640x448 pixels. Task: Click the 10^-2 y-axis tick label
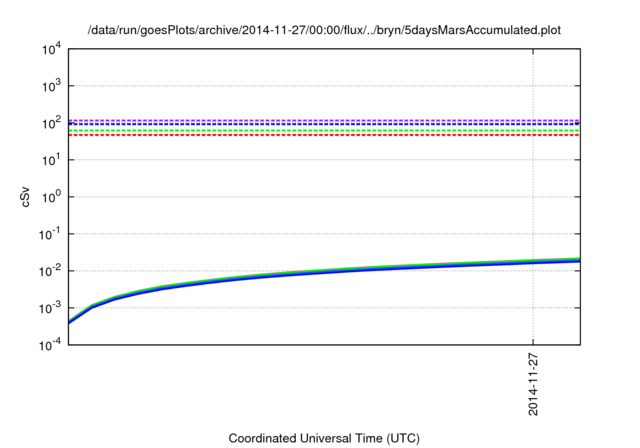[50, 271]
